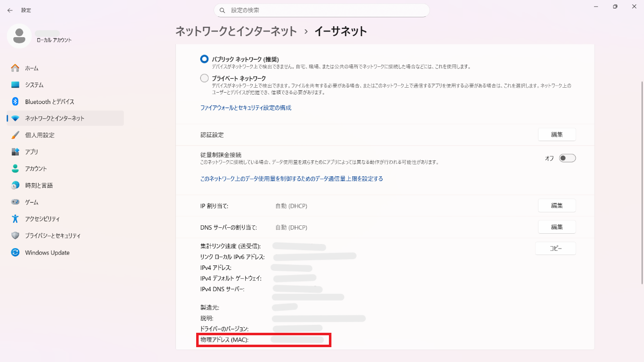Click 編集 button for 認証設定
The image size is (644, 362).
556,135
